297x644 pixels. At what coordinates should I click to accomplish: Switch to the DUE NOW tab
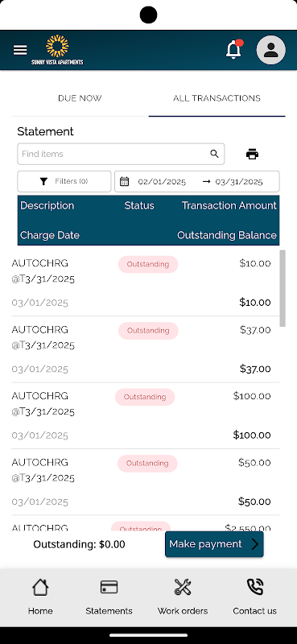click(80, 98)
